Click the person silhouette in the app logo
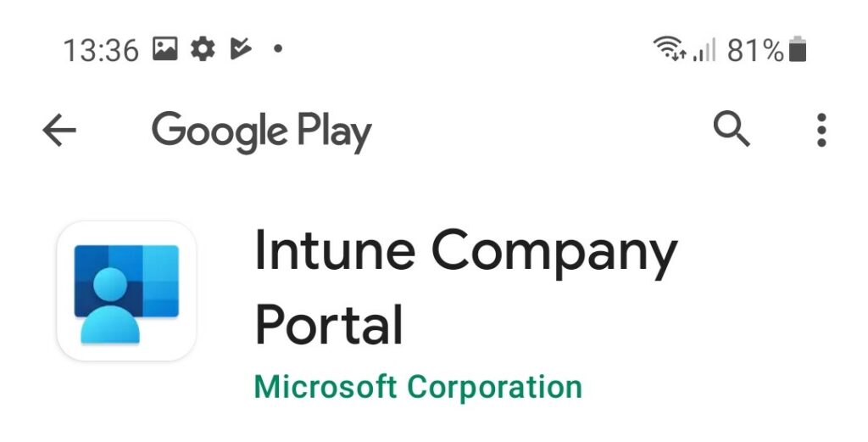This screenshot has height=442, width=868. click(x=110, y=305)
